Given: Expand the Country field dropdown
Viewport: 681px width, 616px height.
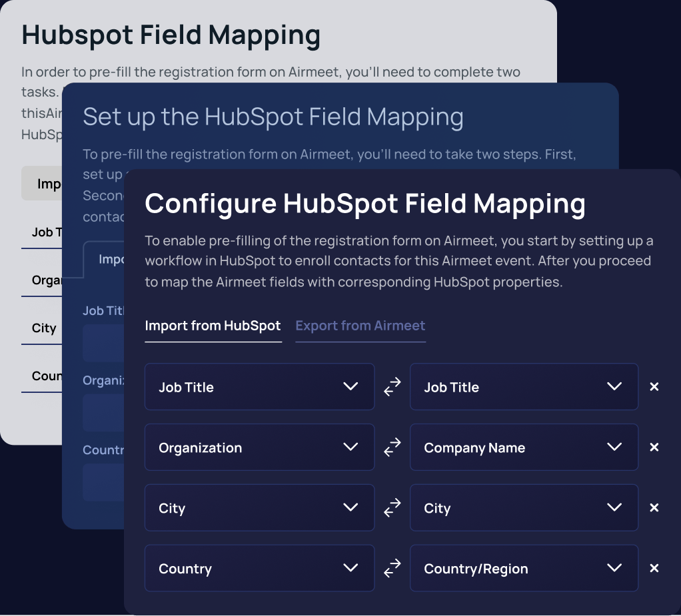Looking at the screenshot, I should pos(260,568).
